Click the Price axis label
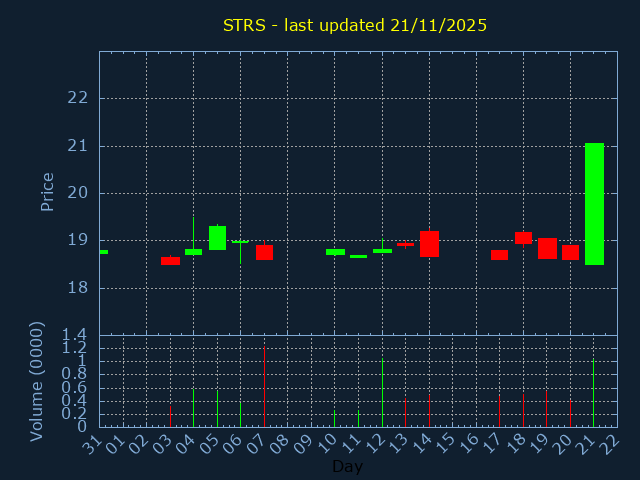Image resolution: width=640 pixels, height=480 pixels. pyautogui.click(x=47, y=192)
